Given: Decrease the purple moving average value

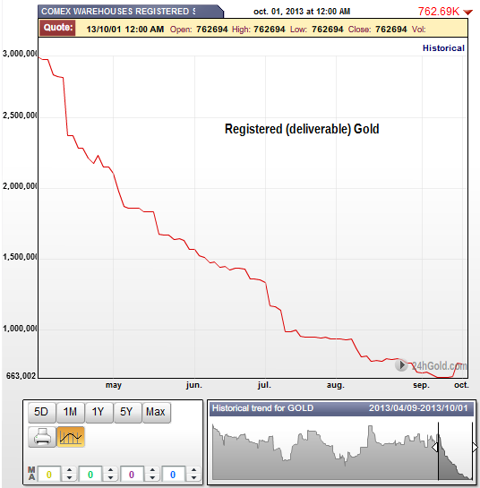Looking at the screenshot, I should pos(152,478).
